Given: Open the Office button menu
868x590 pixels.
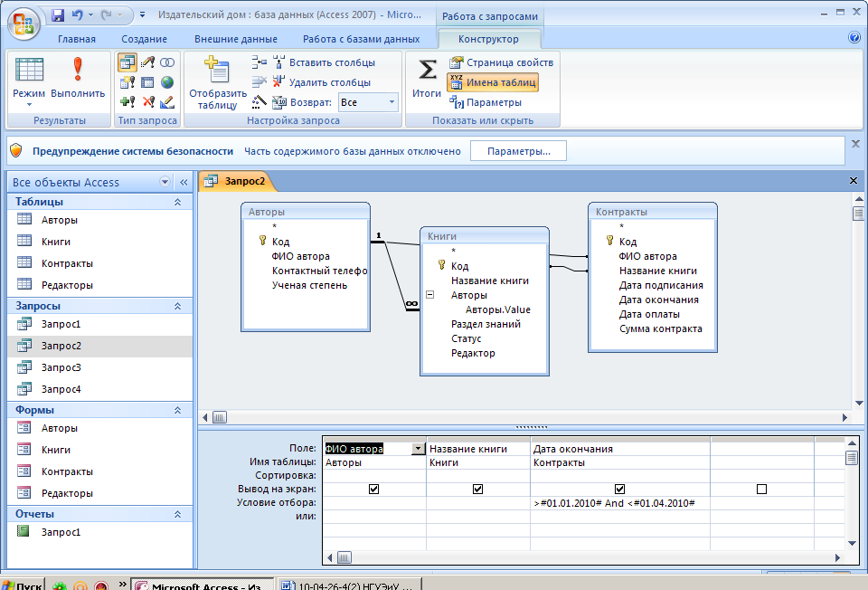Looking at the screenshot, I should [x=24, y=24].
